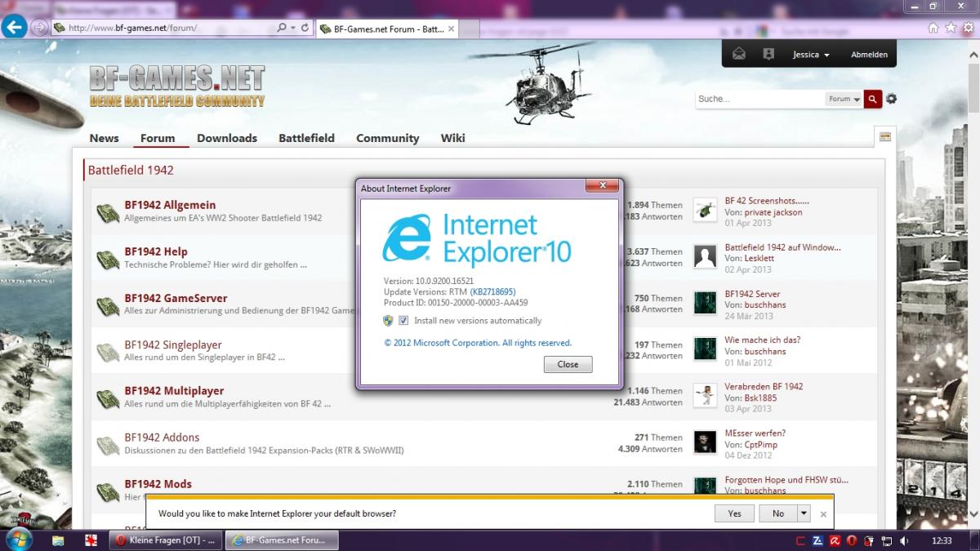Click the Microsoft Corporation copyright link
Screen dimensions: 980x551
coord(478,343)
